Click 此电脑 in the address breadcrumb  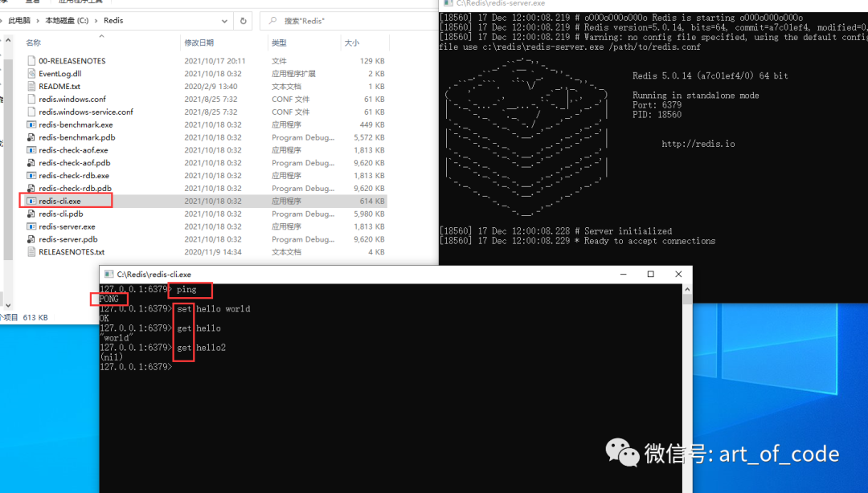pos(19,20)
